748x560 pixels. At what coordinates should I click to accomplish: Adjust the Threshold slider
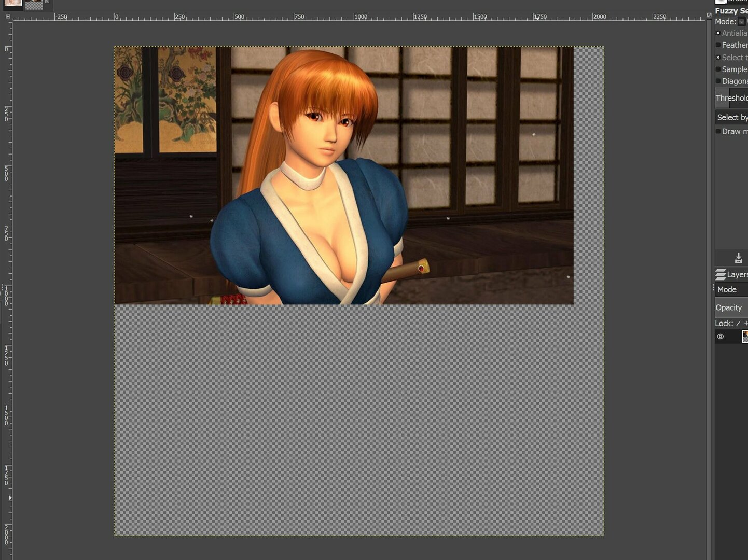pos(731,98)
